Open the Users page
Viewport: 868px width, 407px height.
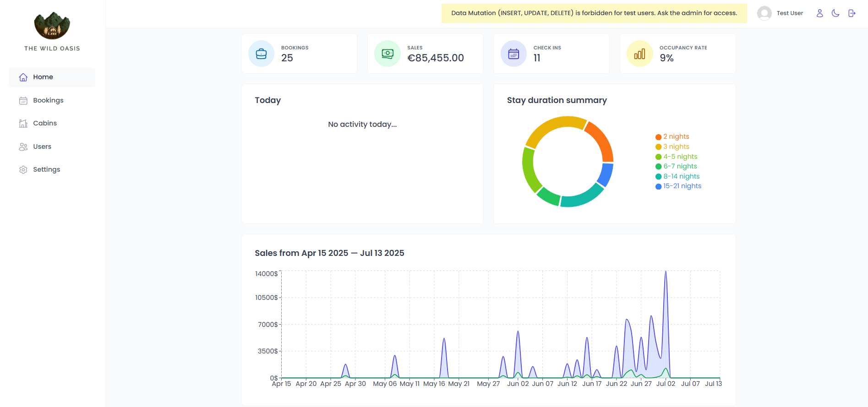[42, 147]
